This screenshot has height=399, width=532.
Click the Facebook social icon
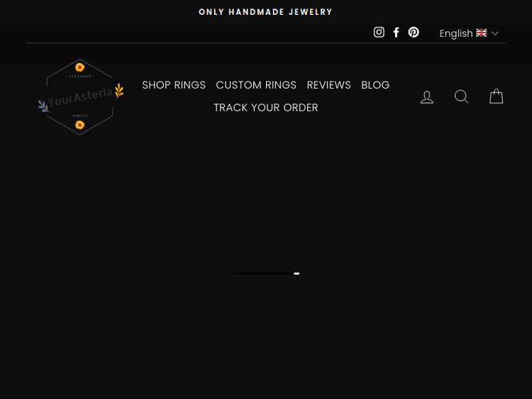click(x=397, y=33)
